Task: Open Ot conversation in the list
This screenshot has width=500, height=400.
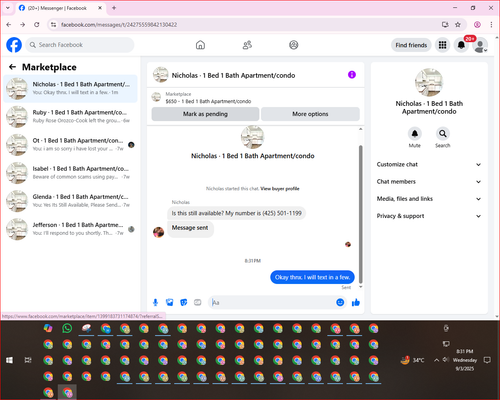Action: [x=70, y=144]
